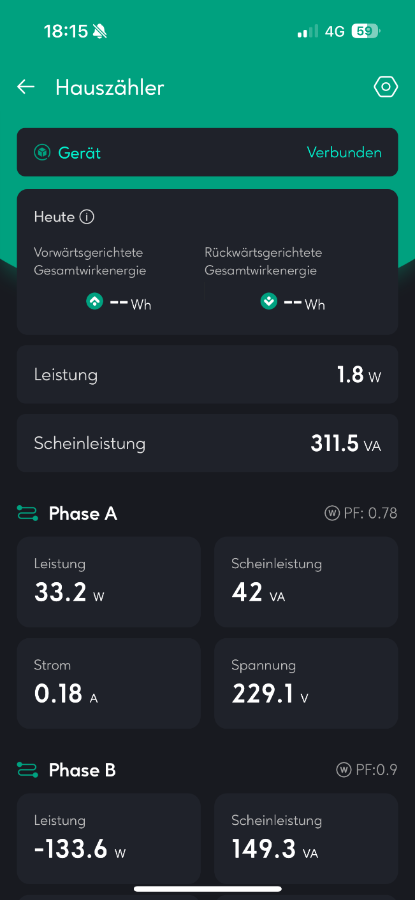This screenshot has height=900, width=415.
Task: Tap the Verbunden status text
Action: coord(344,153)
